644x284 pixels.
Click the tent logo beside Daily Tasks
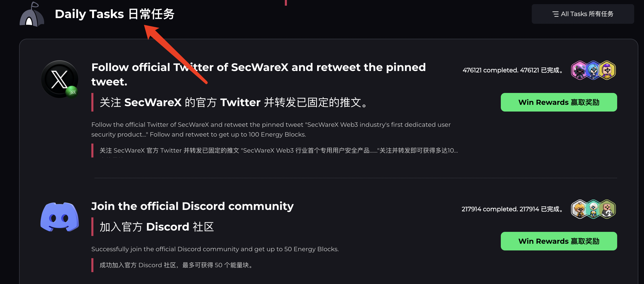click(32, 14)
